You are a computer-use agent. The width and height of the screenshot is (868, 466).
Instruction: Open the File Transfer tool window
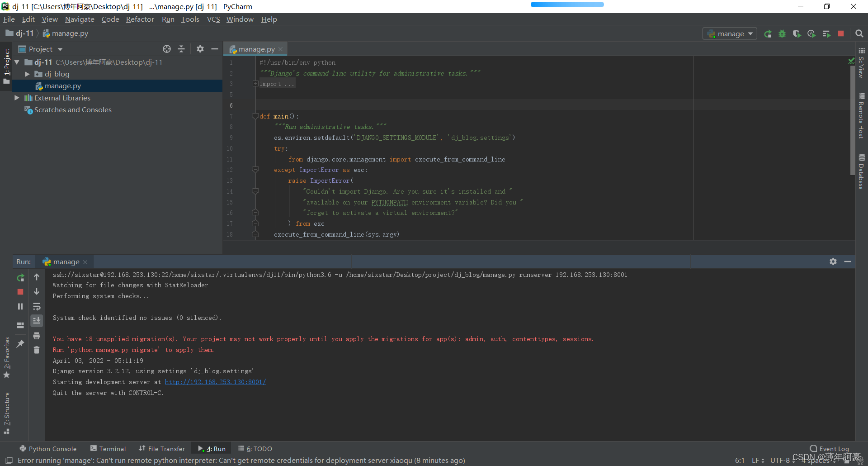tap(162, 448)
